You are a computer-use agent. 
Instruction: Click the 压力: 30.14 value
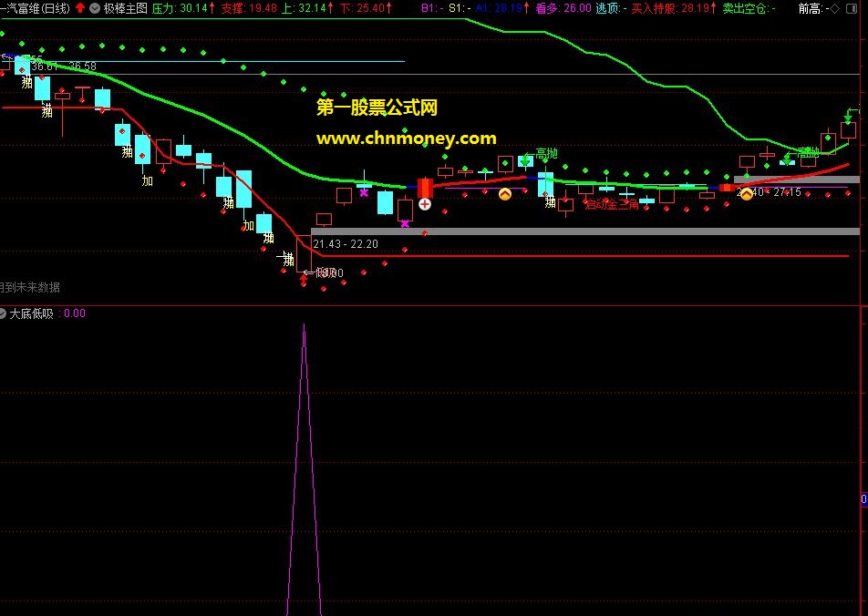[x=183, y=8]
